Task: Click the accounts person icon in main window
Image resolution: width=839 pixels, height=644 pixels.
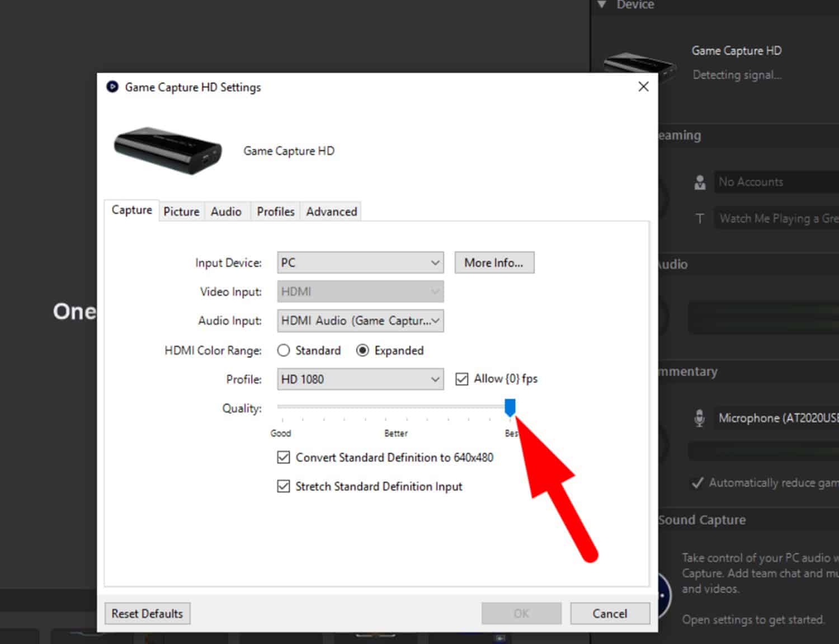Action: pyautogui.click(x=700, y=182)
